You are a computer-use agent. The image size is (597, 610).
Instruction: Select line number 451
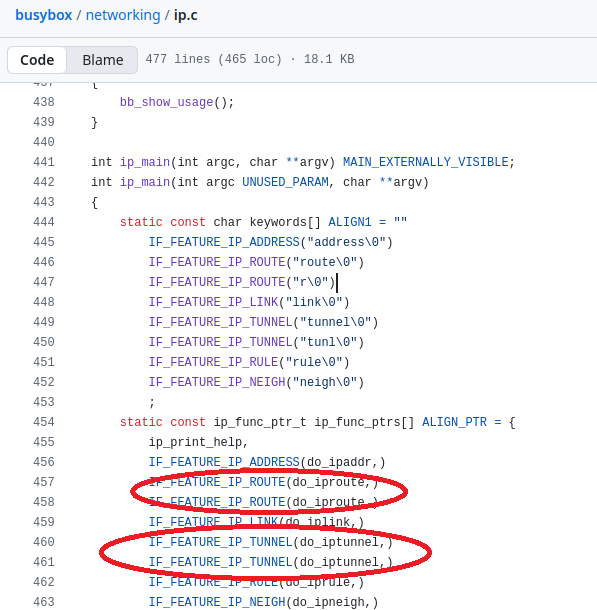click(x=44, y=362)
